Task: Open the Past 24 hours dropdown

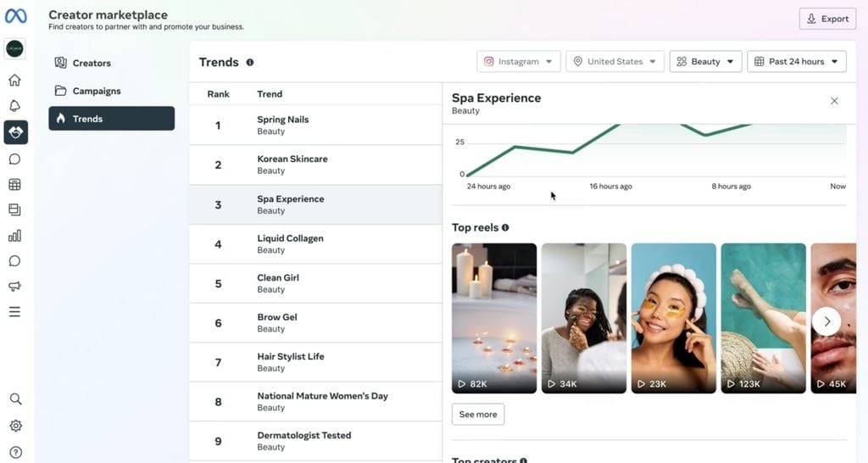Action: click(x=797, y=61)
